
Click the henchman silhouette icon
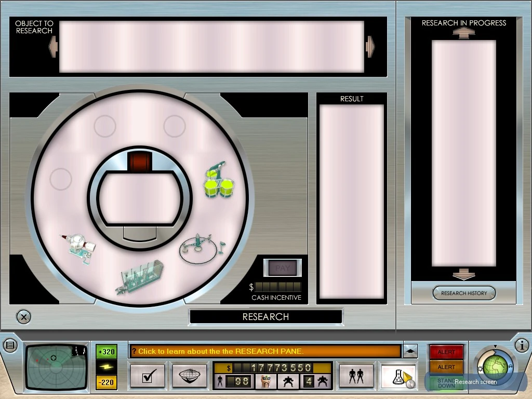click(x=288, y=381)
